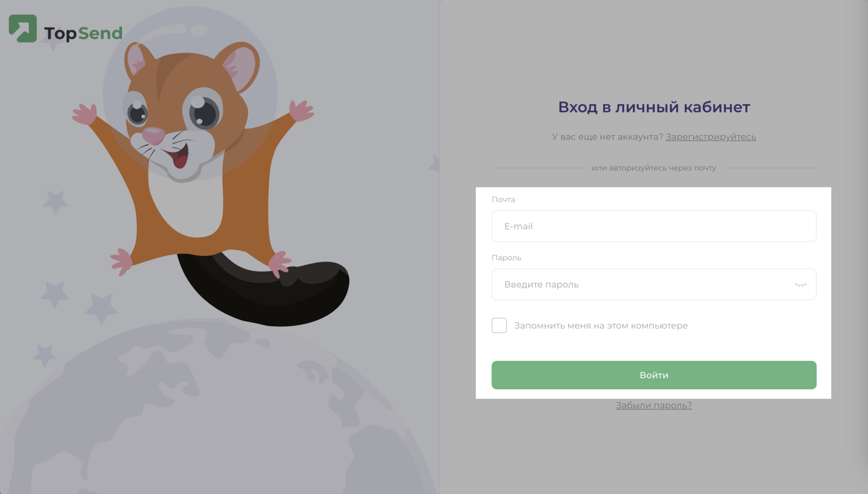Open the Зарегистрируйтесь registration link
Screen dimensions: 868x494
click(x=710, y=137)
